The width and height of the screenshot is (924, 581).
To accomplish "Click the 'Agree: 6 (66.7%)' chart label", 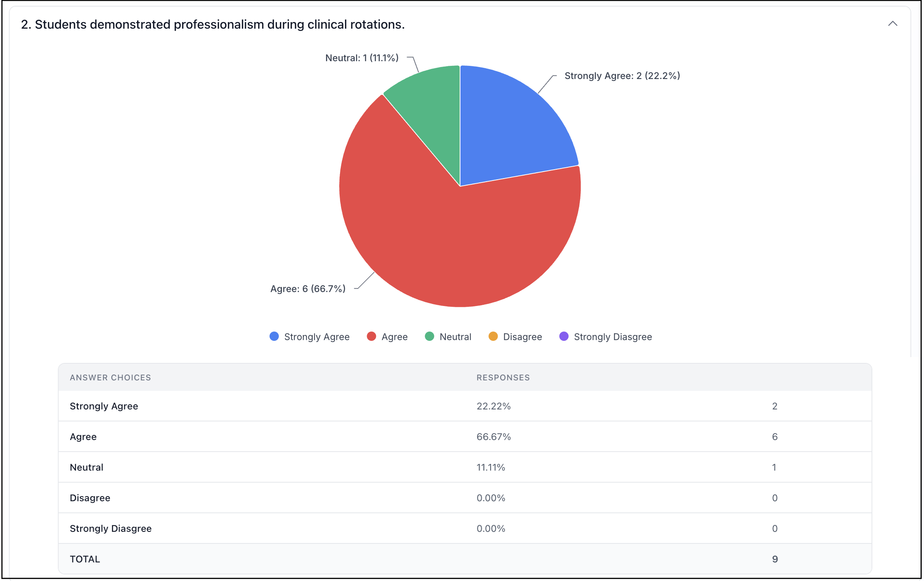I will [308, 289].
